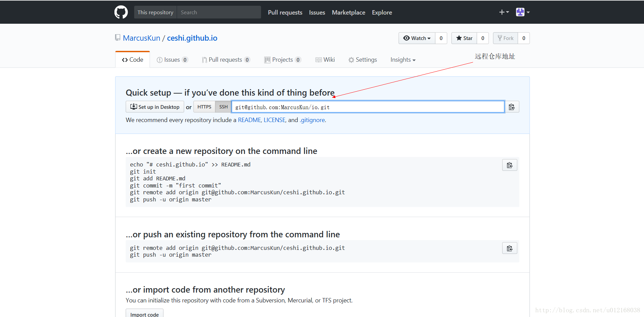Click the GitHub Octocat logo
The width and height of the screenshot is (644, 317).
(x=121, y=12)
